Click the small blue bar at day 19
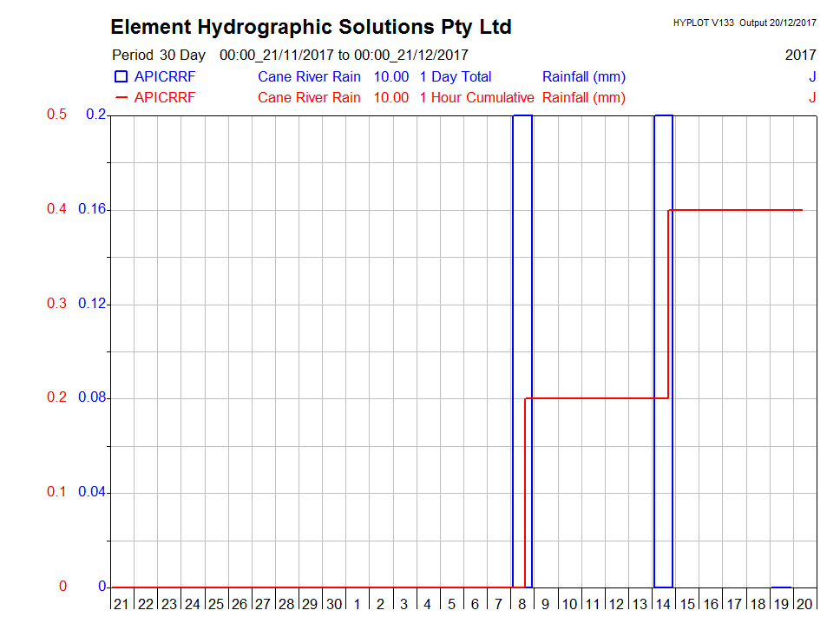 pyautogui.click(x=781, y=587)
